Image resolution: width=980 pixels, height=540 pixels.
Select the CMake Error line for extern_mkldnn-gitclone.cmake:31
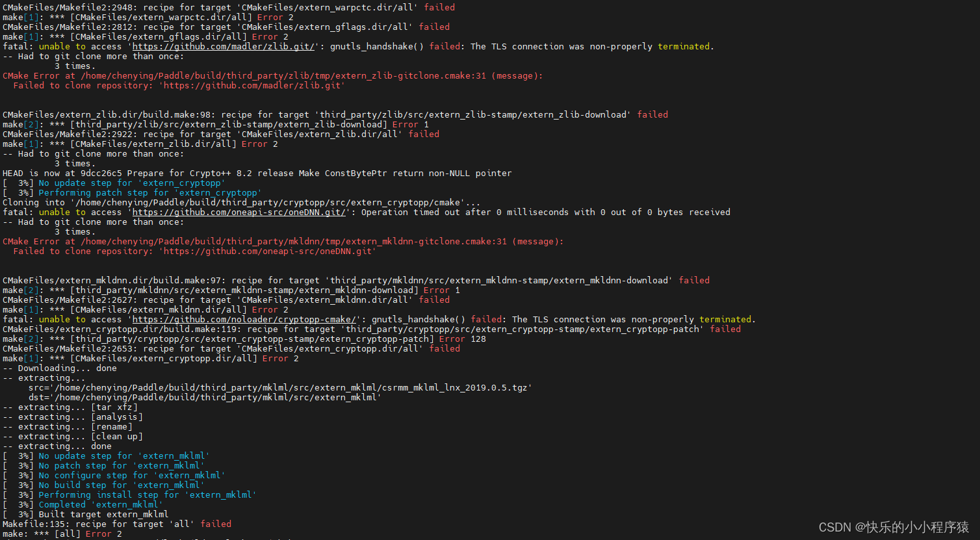coord(283,242)
